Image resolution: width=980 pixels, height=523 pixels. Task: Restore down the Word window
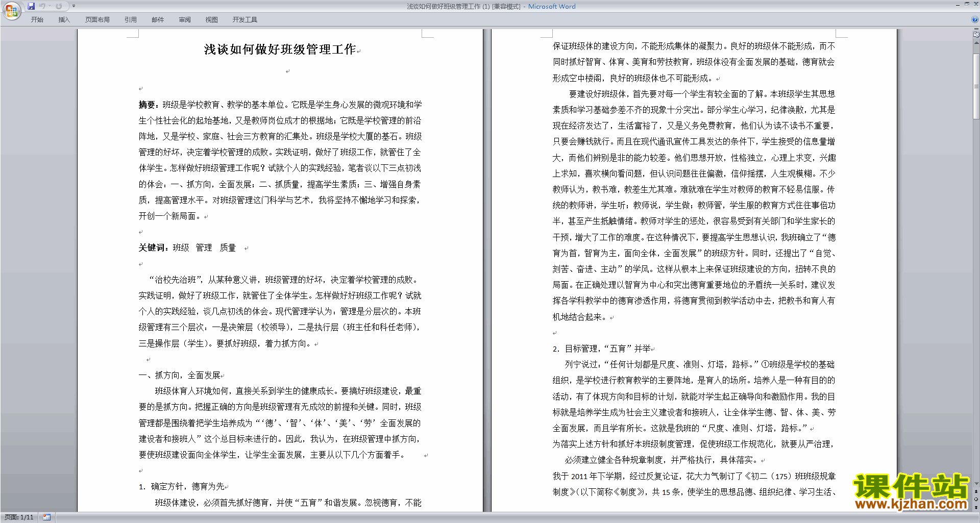(967, 4)
